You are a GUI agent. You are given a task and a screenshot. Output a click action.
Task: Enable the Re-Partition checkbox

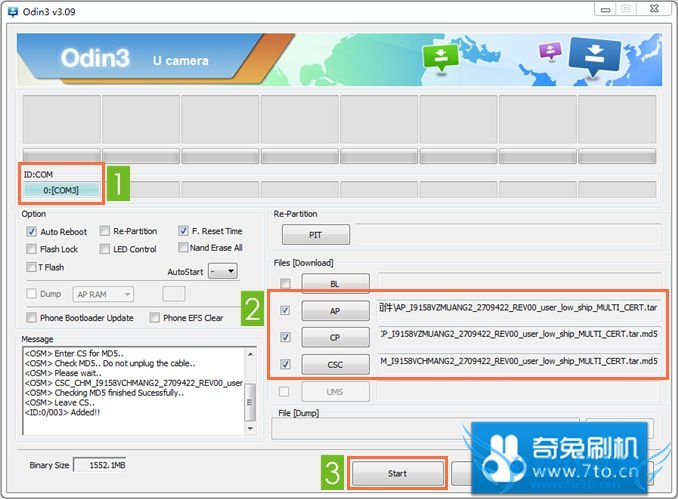[x=105, y=231]
